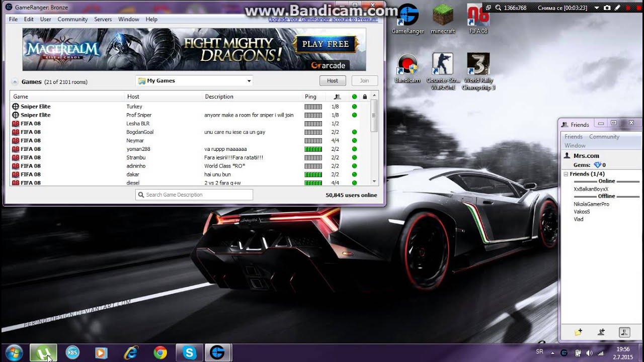Image resolution: width=644 pixels, height=362 pixels.
Task: Click GameRanger icon in system tray
Action: tap(565, 353)
